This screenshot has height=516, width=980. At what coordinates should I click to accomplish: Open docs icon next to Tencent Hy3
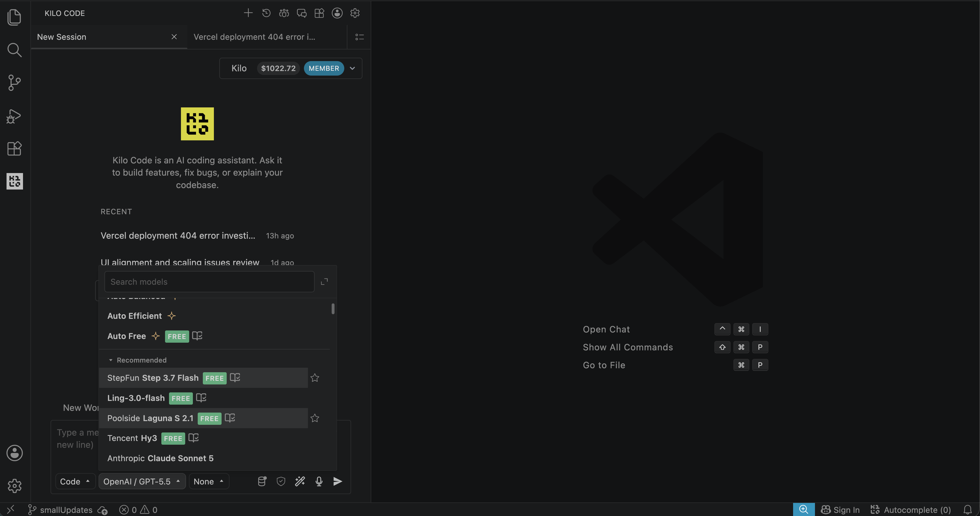point(194,438)
